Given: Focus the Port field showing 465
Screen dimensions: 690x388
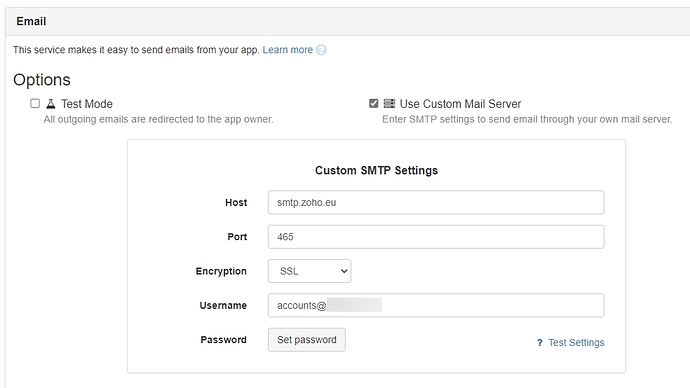Looking at the screenshot, I should 436,237.
